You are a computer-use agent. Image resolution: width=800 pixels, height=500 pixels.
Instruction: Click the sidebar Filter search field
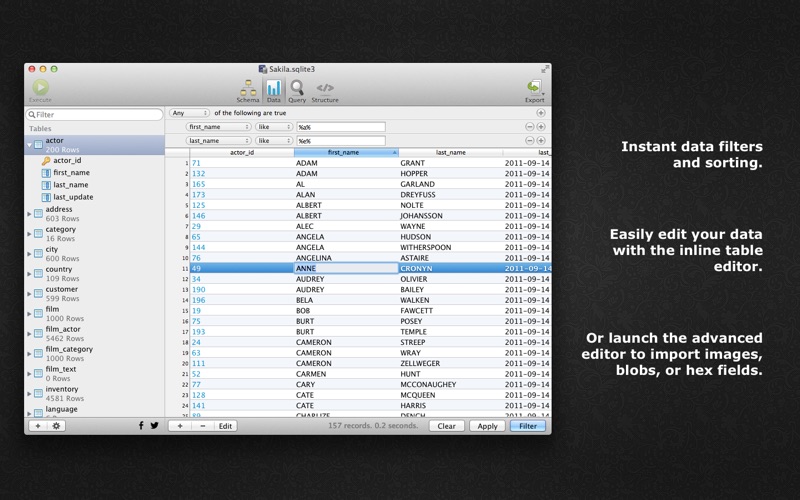(94, 115)
